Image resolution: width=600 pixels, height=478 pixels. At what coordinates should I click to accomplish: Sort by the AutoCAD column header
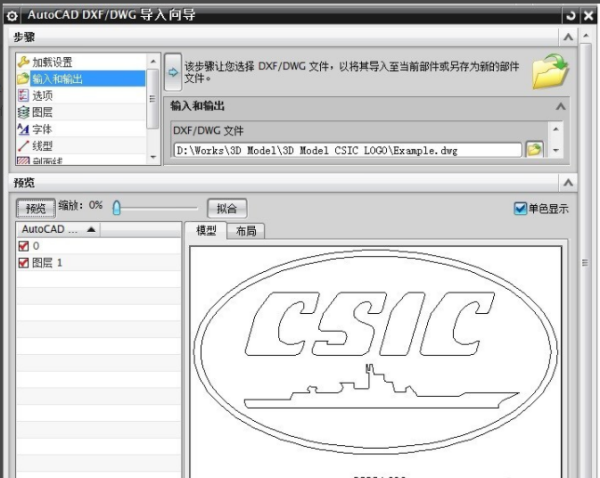58,229
